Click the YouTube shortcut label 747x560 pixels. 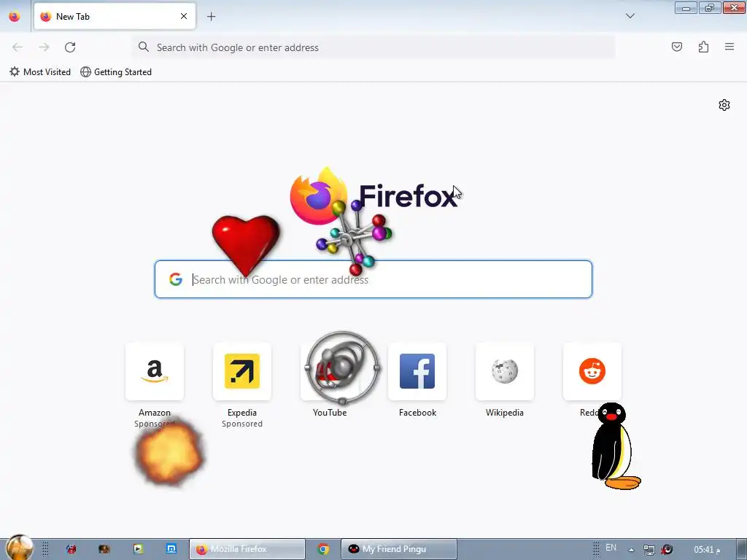(330, 413)
